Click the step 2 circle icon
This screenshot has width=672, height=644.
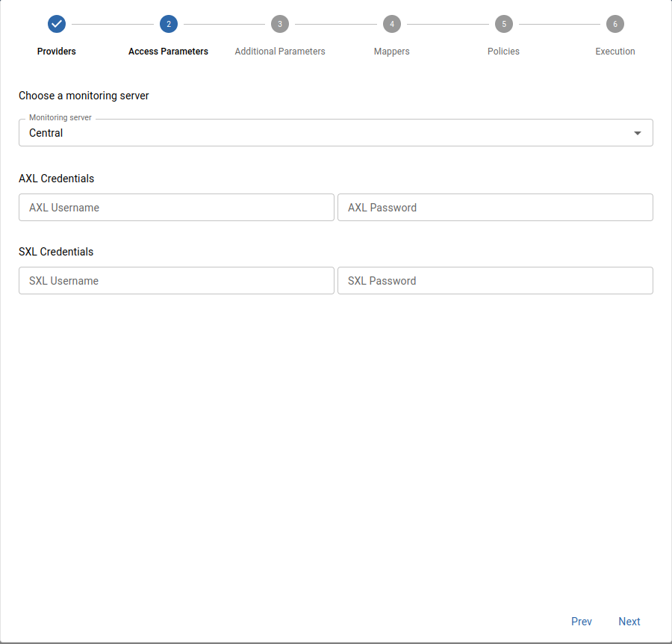[x=169, y=24]
